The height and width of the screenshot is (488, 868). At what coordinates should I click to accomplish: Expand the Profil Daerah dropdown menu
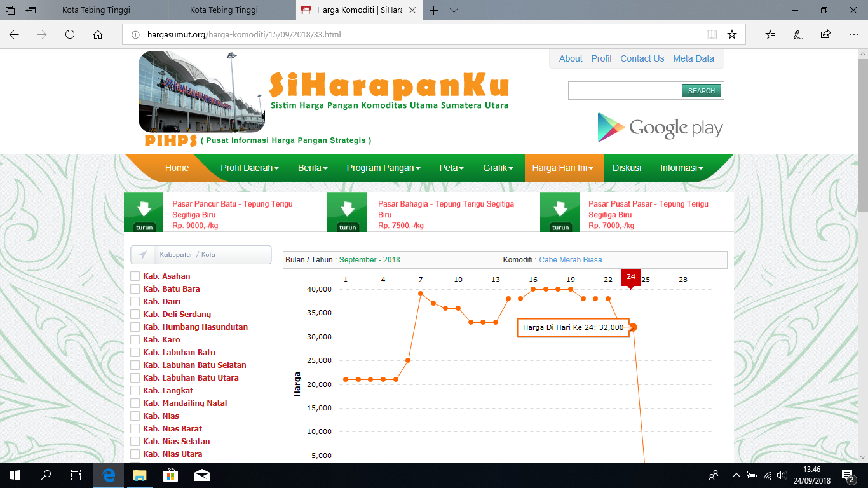pyautogui.click(x=250, y=168)
